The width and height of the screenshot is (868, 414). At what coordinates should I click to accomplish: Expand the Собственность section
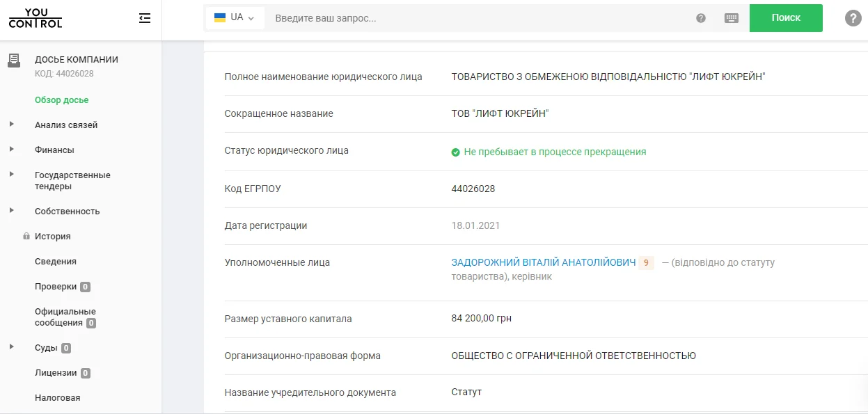click(x=12, y=210)
